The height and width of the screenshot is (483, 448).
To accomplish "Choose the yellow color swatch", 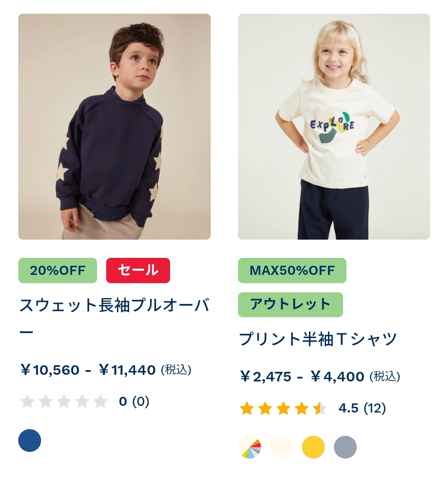I will 313,447.
